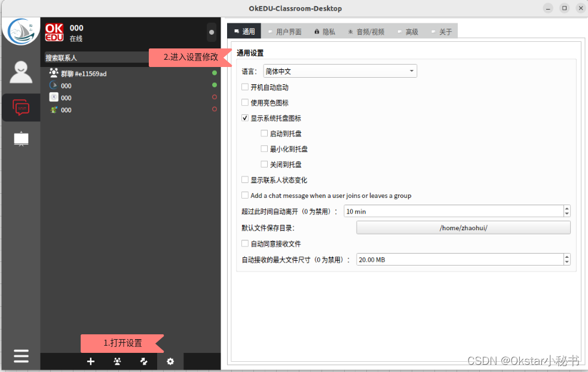Image resolution: width=588 pixels, height=372 pixels.
Task: Switch to the 关于 tab
Action: tap(442, 32)
